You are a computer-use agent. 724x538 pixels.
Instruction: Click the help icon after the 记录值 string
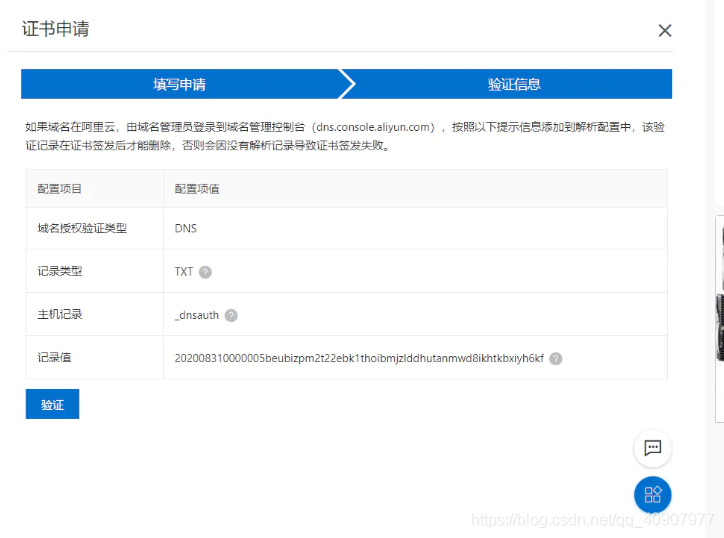pyautogui.click(x=556, y=358)
